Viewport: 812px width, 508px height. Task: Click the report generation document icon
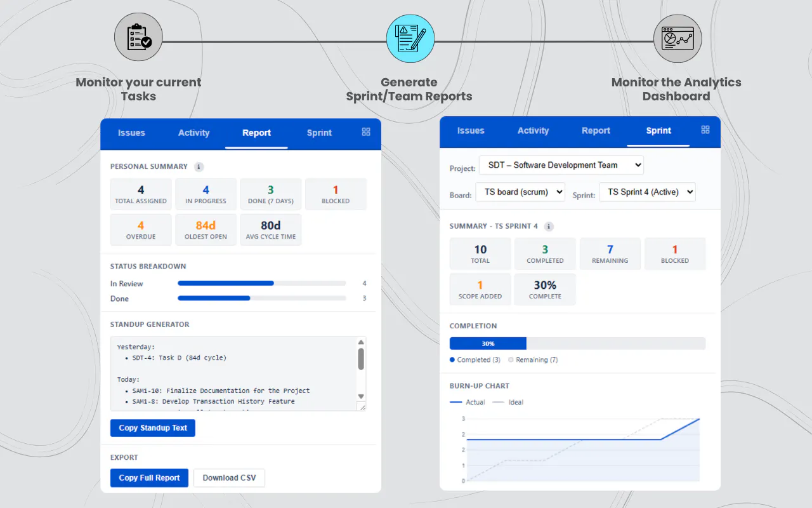[410, 38]
